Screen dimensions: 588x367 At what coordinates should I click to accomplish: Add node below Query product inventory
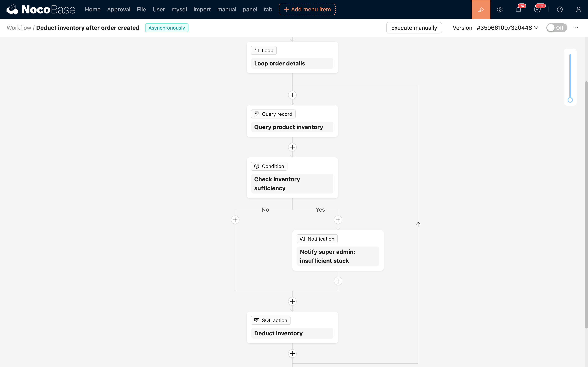pos(292,147)
